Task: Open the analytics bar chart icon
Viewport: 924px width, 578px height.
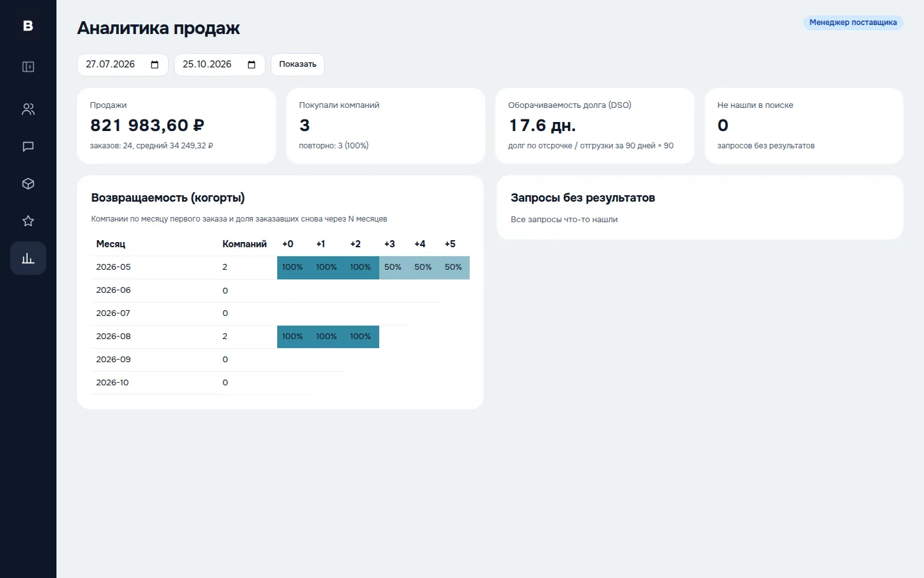Action: 28,258
